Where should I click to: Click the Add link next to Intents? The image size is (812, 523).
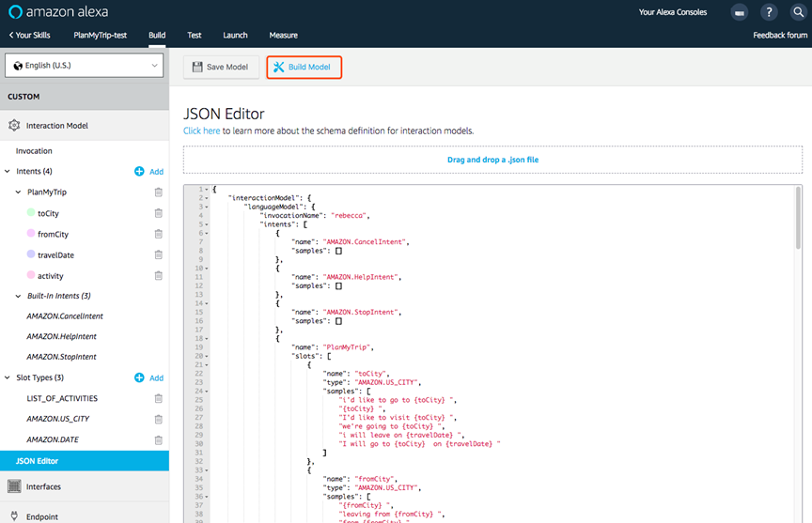[156, 172]
